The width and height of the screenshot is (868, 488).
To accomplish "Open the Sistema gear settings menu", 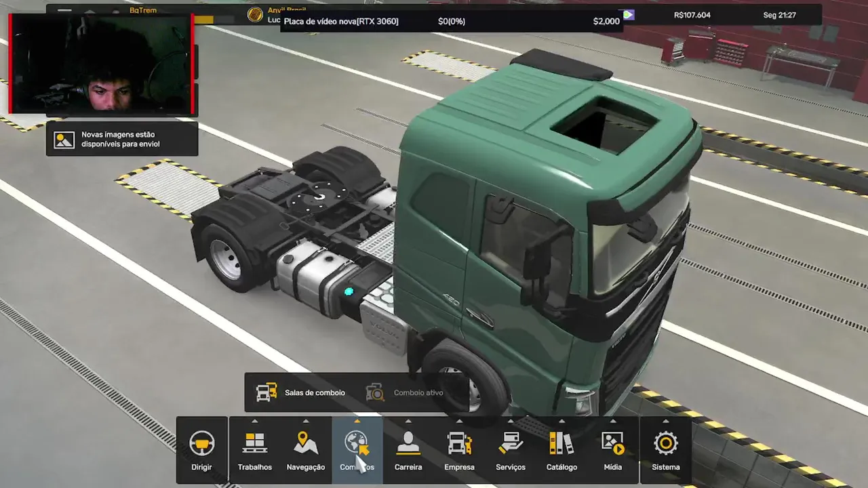I will [666, 450].
